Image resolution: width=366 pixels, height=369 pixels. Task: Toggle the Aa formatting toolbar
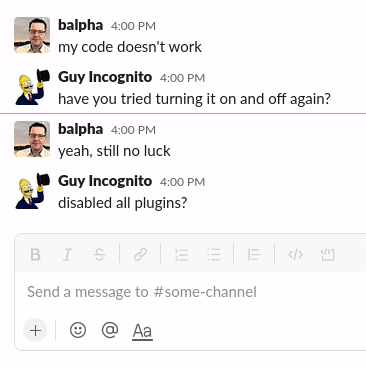point(142,331)
